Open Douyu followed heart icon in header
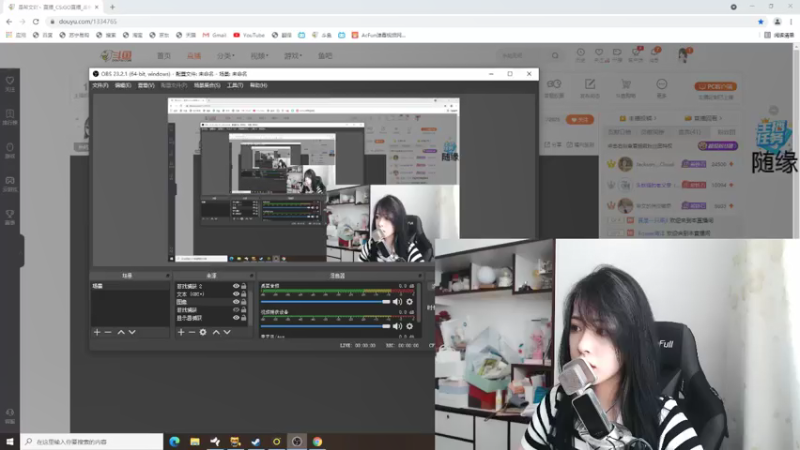 [x=599, y=53]
